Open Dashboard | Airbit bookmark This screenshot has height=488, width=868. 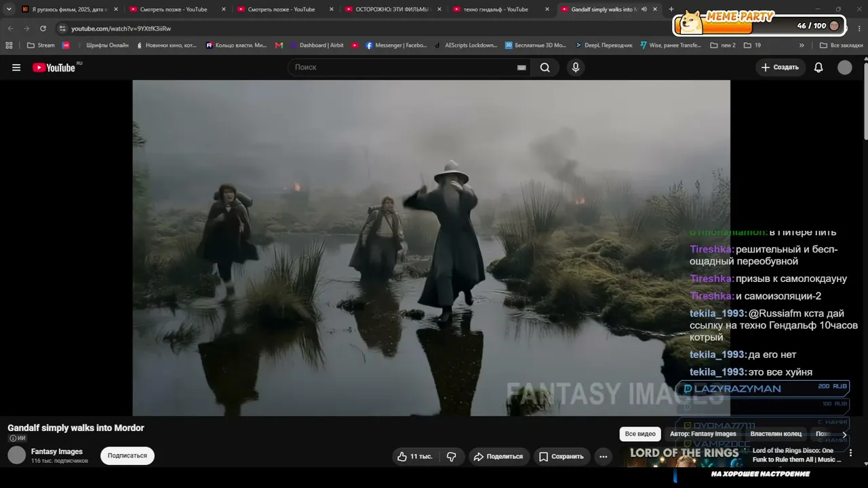[317, 45]
